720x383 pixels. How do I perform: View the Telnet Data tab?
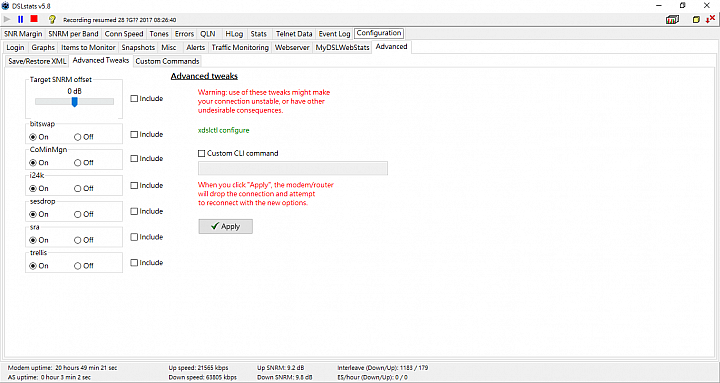coord(294,34)
